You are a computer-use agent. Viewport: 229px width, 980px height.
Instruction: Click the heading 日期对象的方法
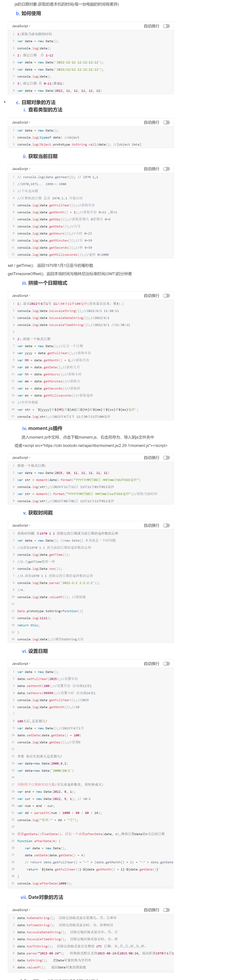[38, 102]
